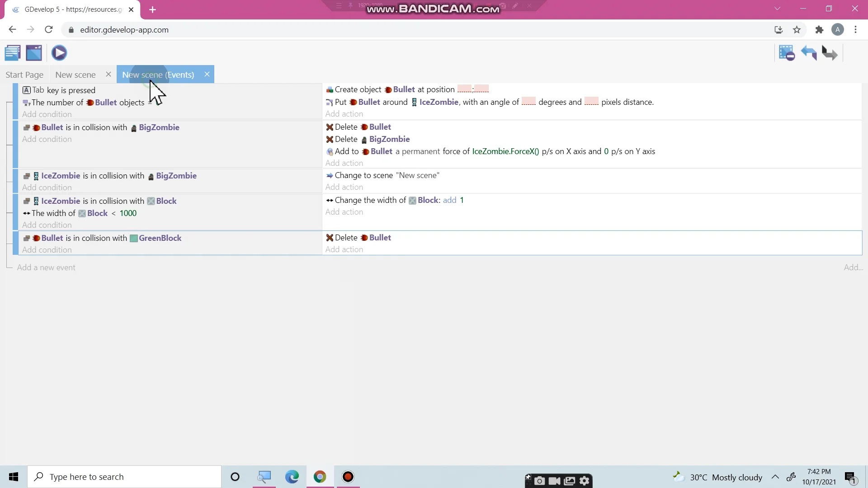
Task: Select the Tab key is pressed condition
Action: point(59,90)
